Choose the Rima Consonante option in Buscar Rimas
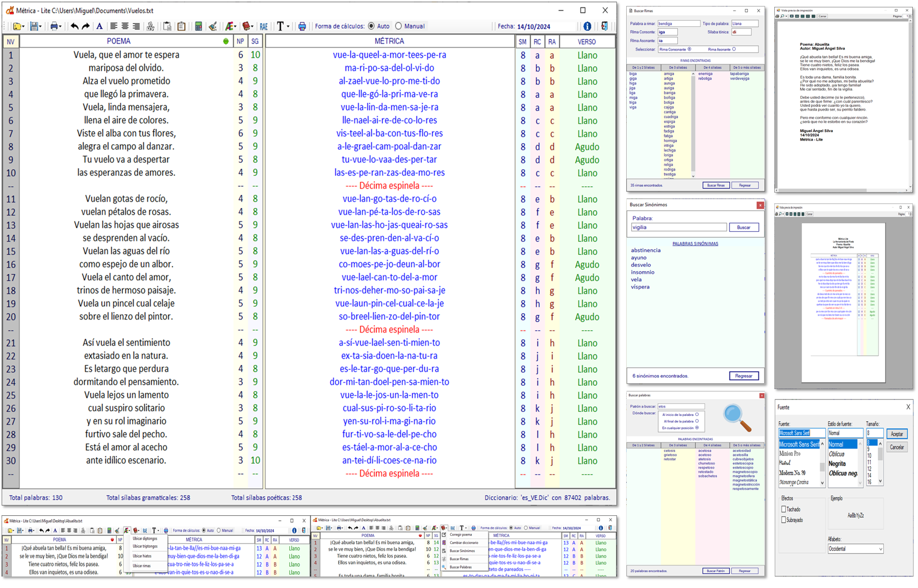Screen dimensions: 918x588 [x=689, y=49]
